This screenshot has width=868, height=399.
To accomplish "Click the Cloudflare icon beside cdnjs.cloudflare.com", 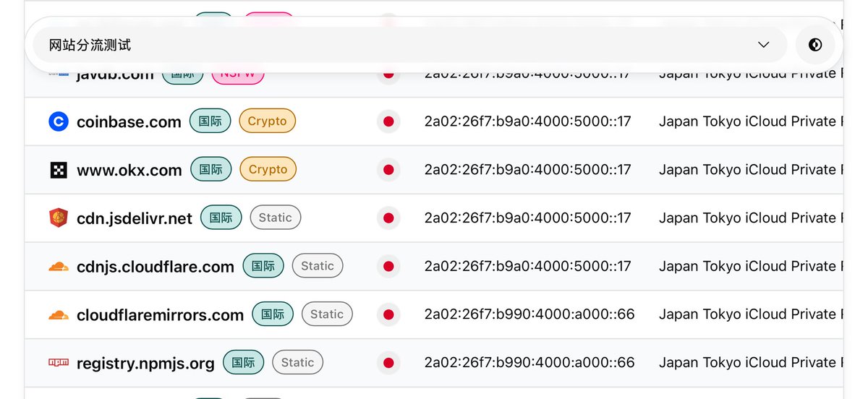I will click(x=59, y=266).
